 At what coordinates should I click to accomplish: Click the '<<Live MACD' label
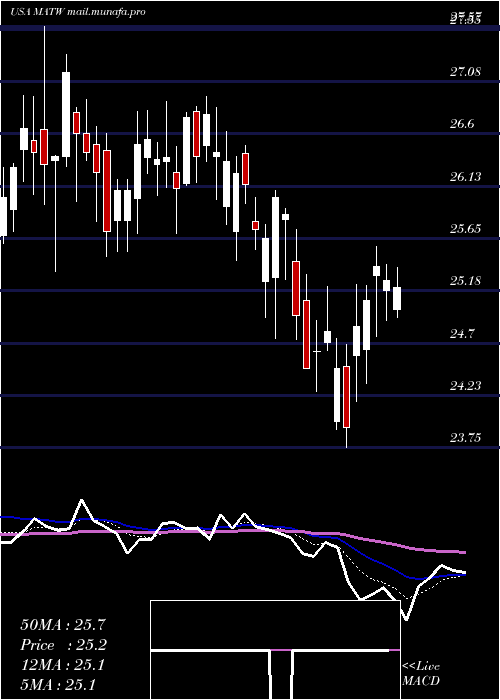(421, 674)
